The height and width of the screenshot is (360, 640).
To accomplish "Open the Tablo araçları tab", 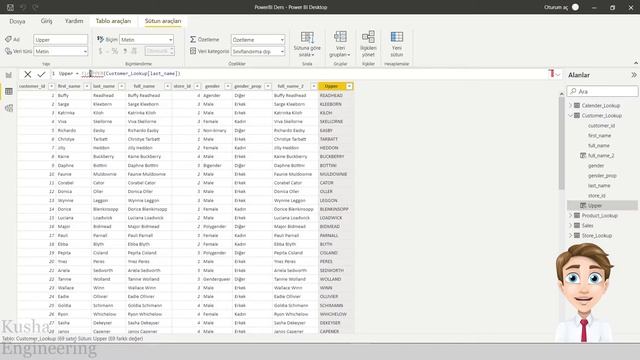I will (x=113, y=21).
